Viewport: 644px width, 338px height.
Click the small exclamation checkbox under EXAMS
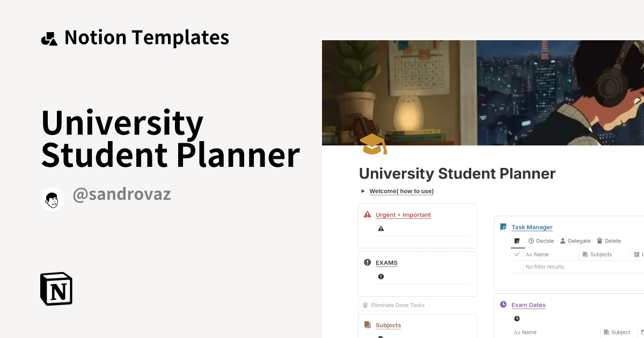(381, 276)
